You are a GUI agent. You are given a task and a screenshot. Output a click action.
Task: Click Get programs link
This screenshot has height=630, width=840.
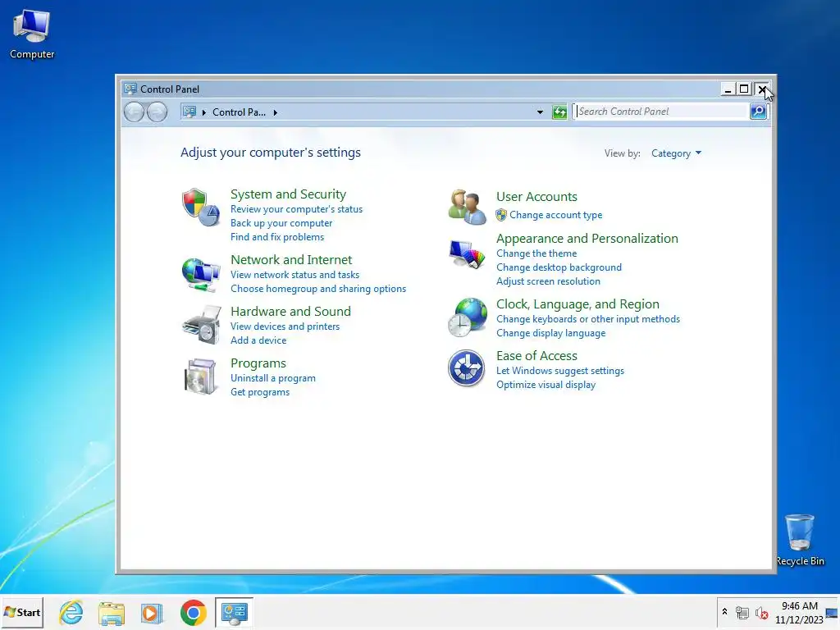pyautogui.click(x=260, y=392)
